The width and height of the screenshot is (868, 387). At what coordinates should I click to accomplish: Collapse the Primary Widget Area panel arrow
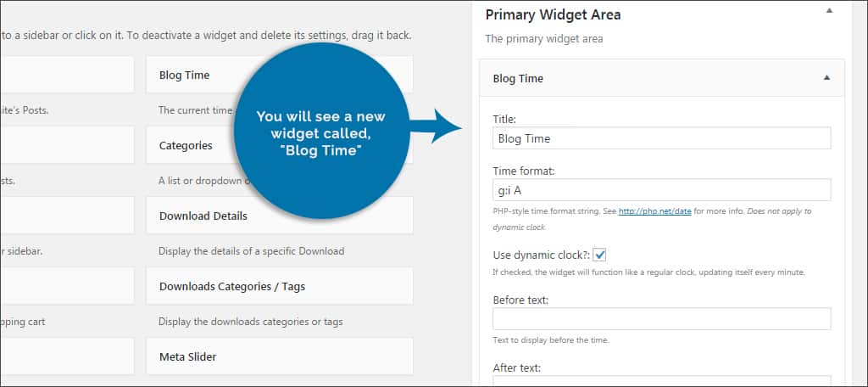829,11
